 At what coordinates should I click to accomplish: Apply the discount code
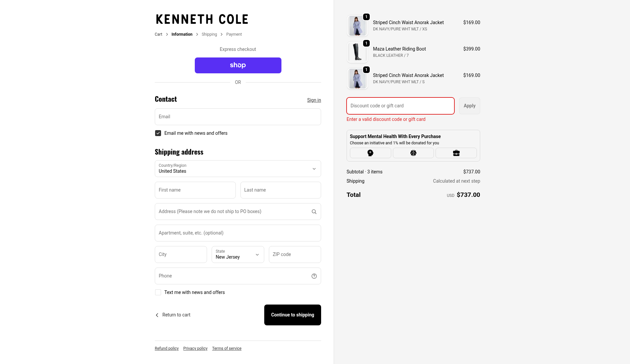(469, 106)
